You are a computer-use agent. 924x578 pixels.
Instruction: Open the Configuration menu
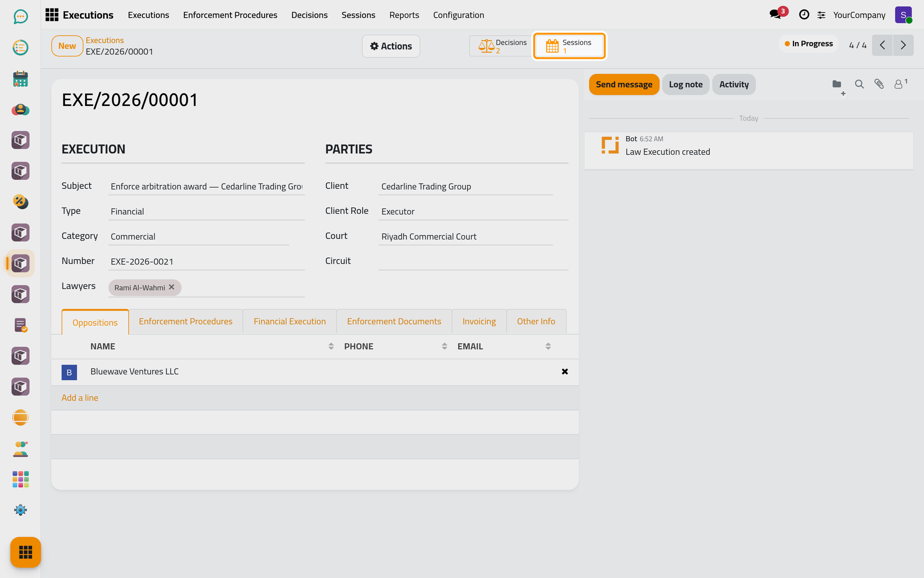[x=458, y=15]
